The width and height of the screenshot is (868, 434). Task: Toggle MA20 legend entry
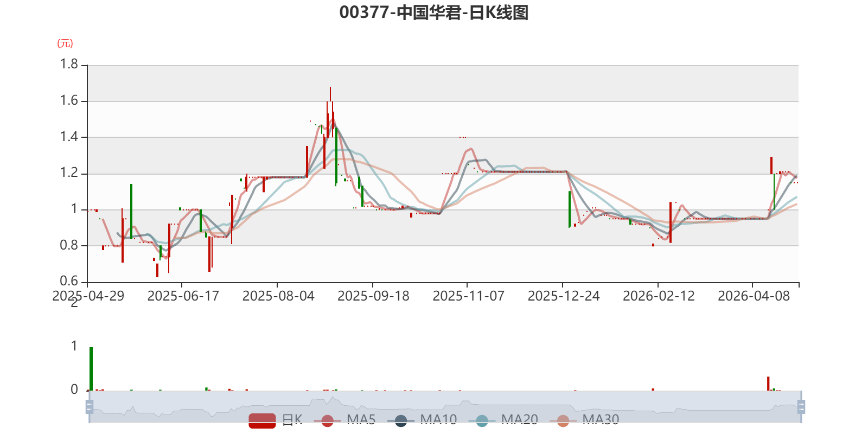click(x=503, y=420)
